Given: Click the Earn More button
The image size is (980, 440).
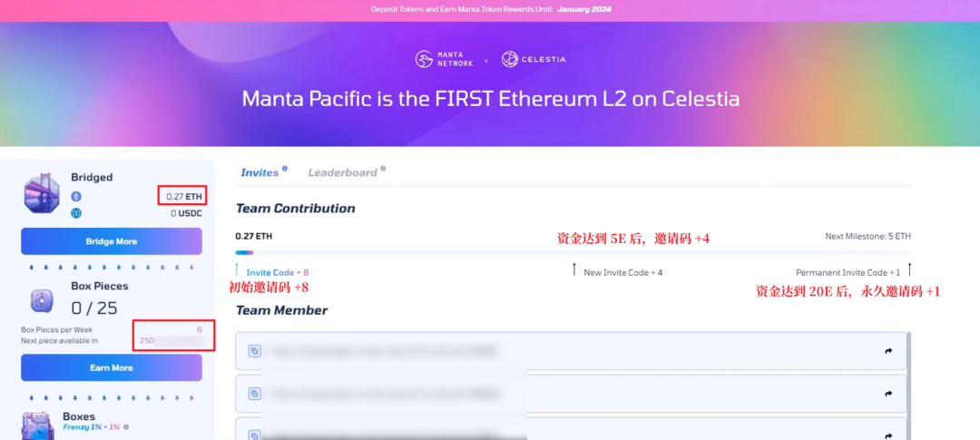Looking at the screenshot, I should pos(112,367).
